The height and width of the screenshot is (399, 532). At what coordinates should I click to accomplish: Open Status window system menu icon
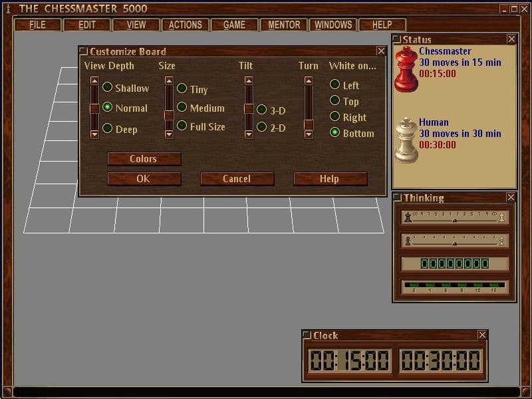click(396, 39)
